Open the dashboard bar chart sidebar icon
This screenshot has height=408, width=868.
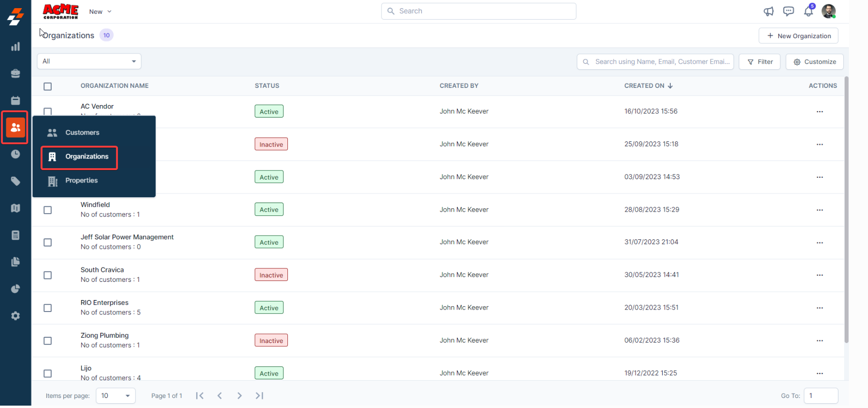(x=15, y=47)
